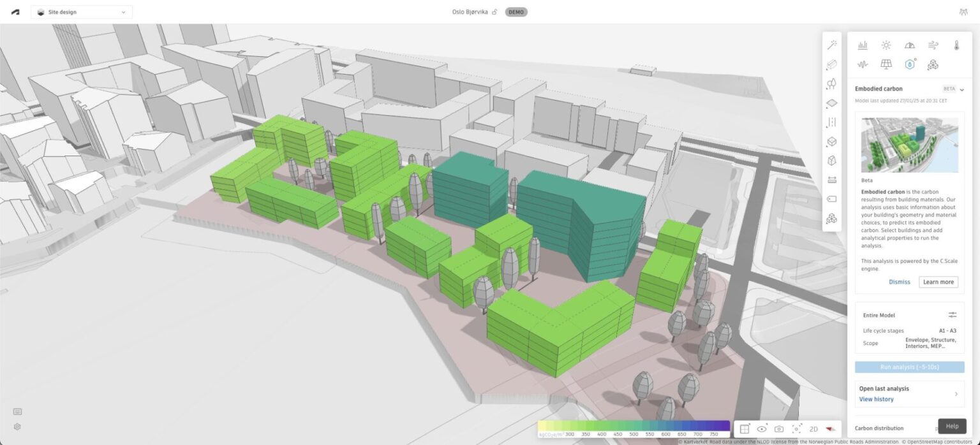
Task: Select the Solar energy panel analysis icon
Action: point(886,64)
